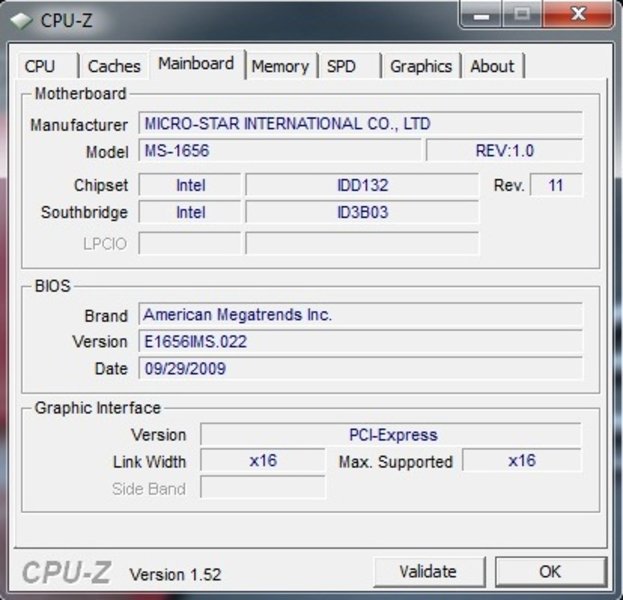The image size is (623, 600).
Task: Click BIOS version E1656IMS.022
Action: (361, 341)
